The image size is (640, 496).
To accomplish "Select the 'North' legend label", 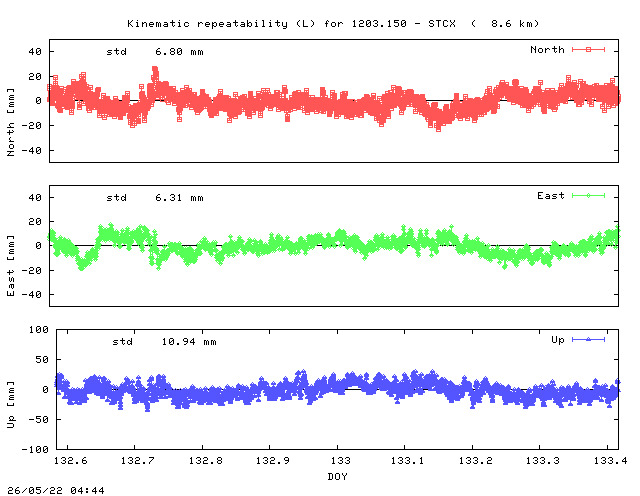I will pyautogui.click(x=547, y=49).
